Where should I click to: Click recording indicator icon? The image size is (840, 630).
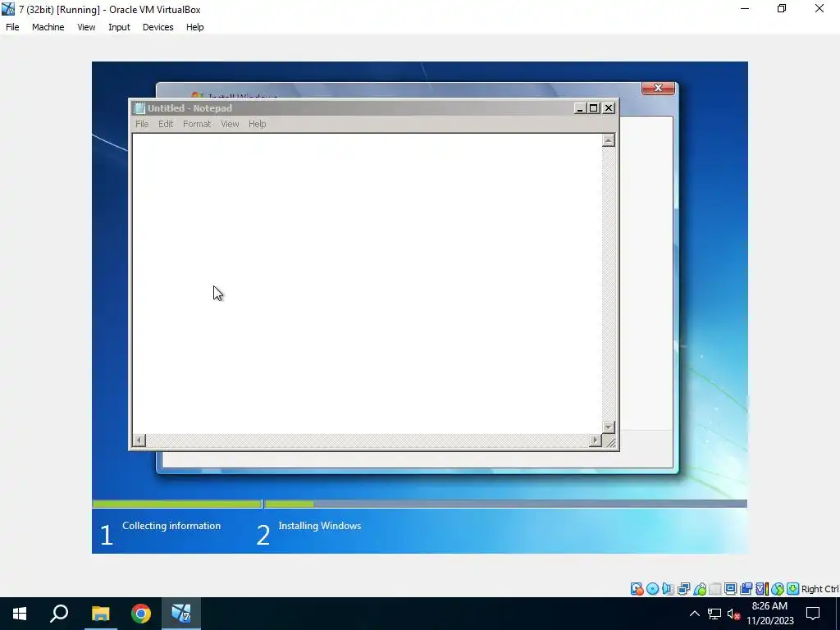click(746, 589)
